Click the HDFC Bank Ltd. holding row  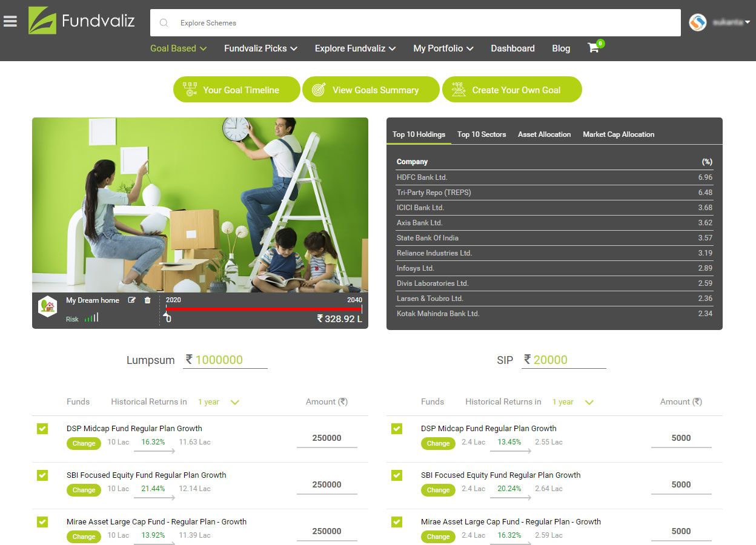554,177
